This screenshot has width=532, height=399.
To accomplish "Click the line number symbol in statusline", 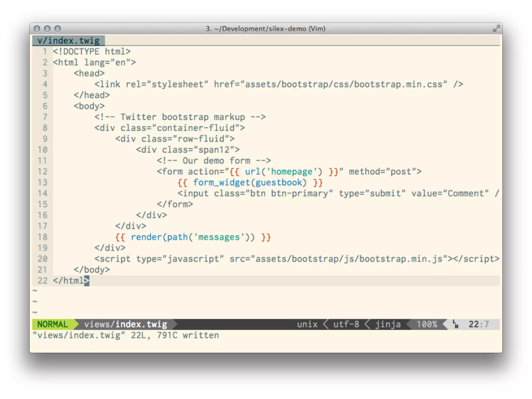I will click(x=455, y=324).
